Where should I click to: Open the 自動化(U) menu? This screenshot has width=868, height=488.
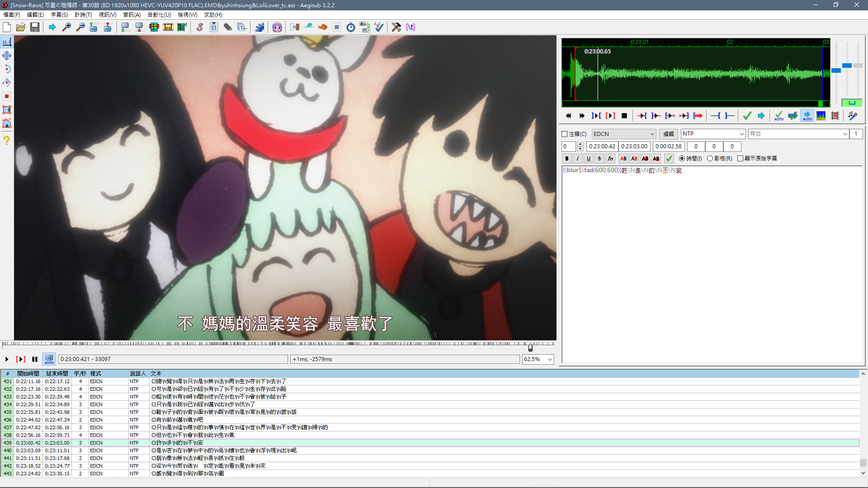coord(159,15)
